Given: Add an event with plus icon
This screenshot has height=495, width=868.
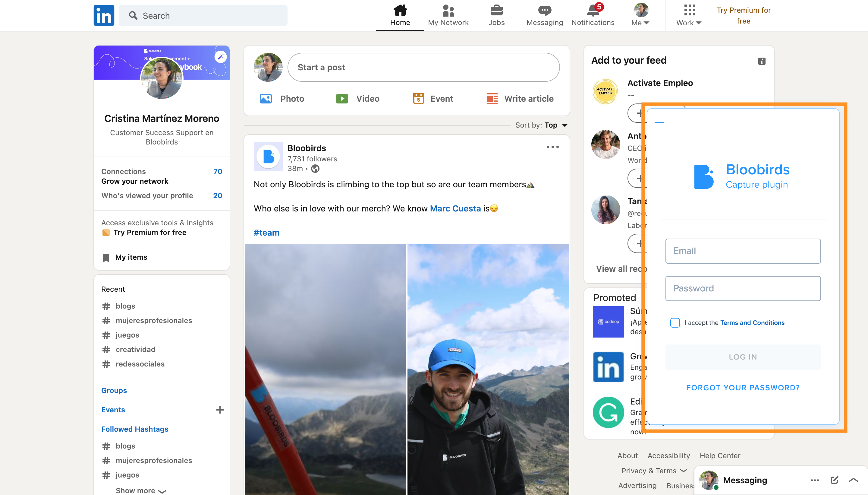Looking at the screenshot, I should (x=220, y=410).
